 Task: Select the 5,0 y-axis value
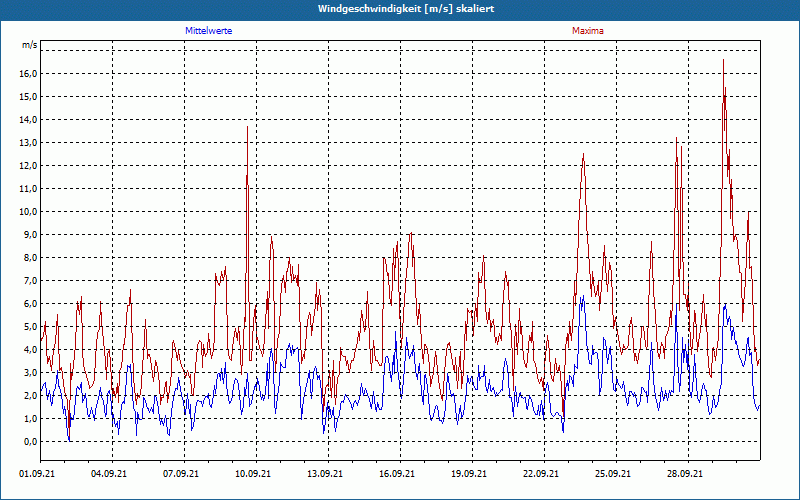(30, 326)
